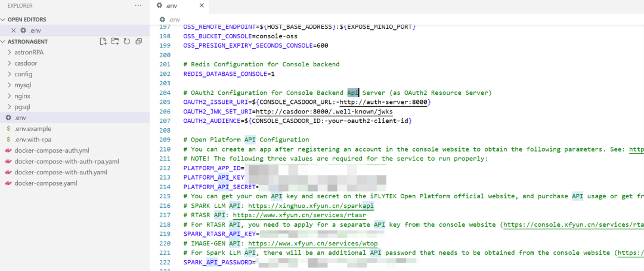
Task: Click the PLATFORM_API_KEY variable name
Action: 213,178
